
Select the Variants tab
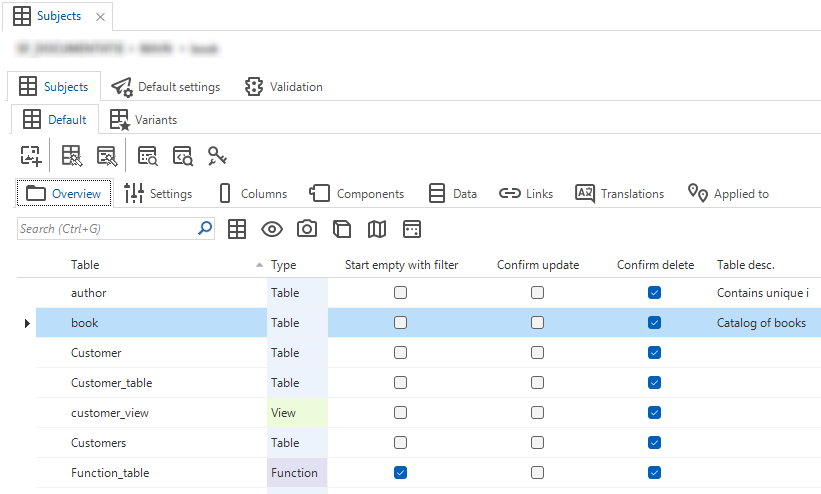click(x=143, y=119)
